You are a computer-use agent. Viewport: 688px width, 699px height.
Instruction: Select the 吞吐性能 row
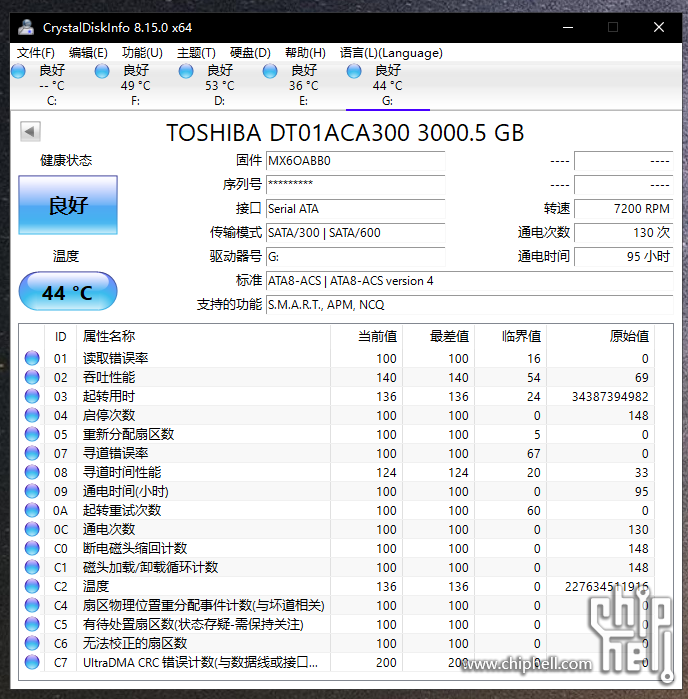point(337,377)
